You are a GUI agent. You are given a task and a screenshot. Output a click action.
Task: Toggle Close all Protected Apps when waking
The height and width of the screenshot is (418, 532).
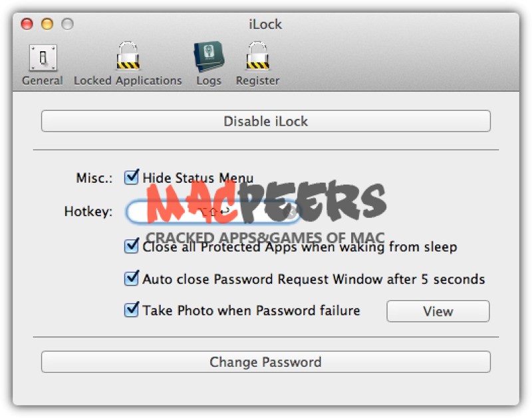click(x=131, y=246)
